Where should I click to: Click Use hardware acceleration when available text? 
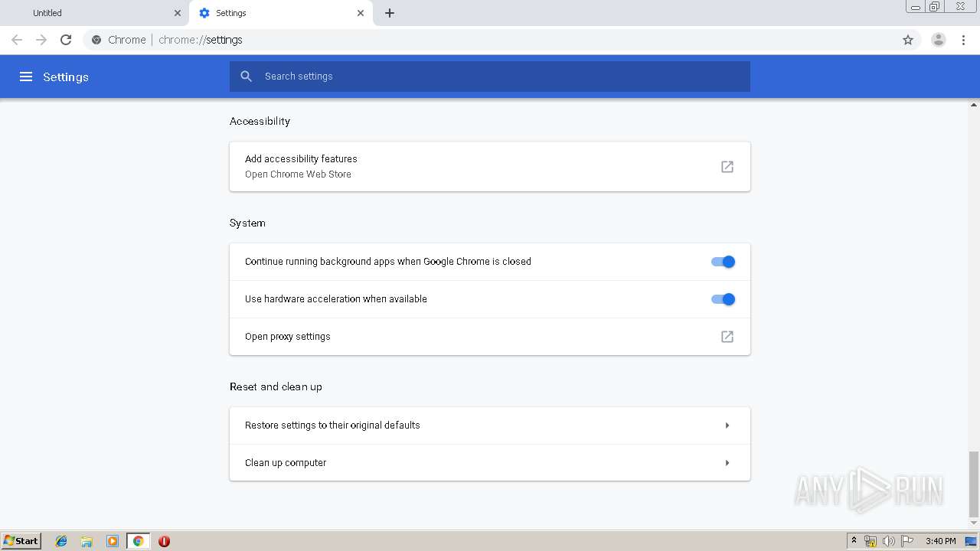click(336, 299)
